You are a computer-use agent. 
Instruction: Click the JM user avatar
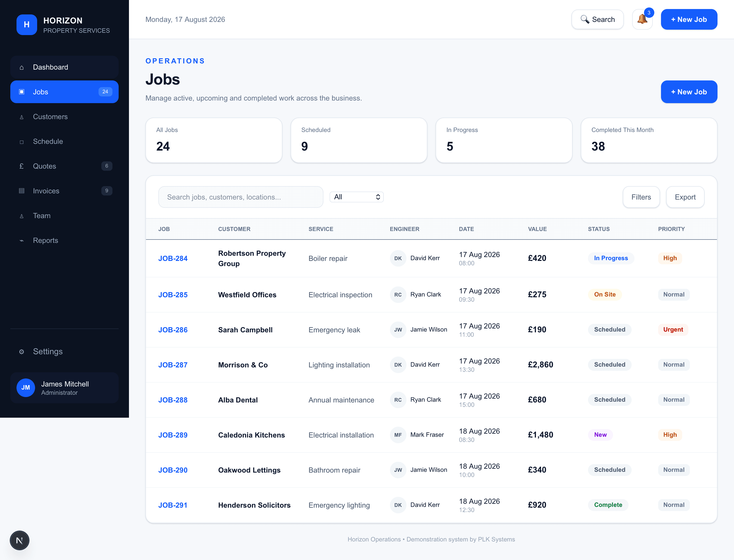(26, 388)
